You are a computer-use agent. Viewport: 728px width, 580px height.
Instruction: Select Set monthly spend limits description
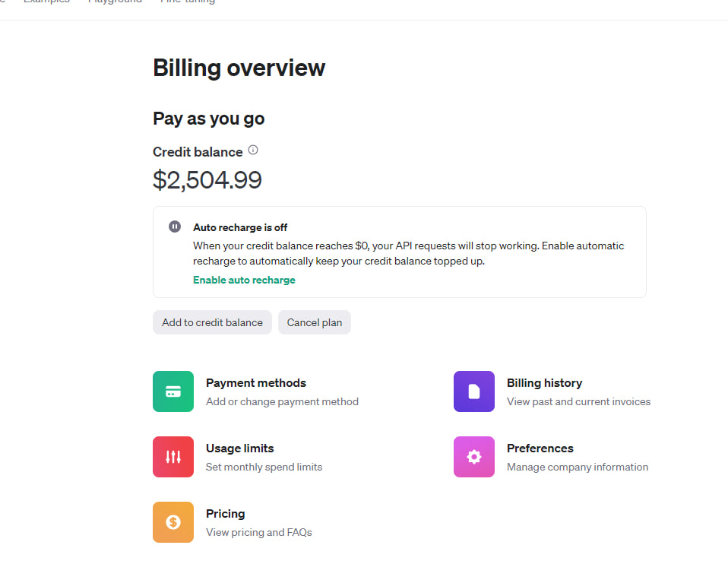coord(264,467)
